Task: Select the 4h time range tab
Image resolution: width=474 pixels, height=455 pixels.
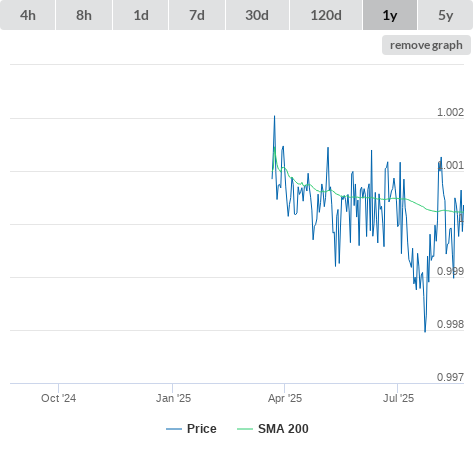Action: [x=28, y=15]
